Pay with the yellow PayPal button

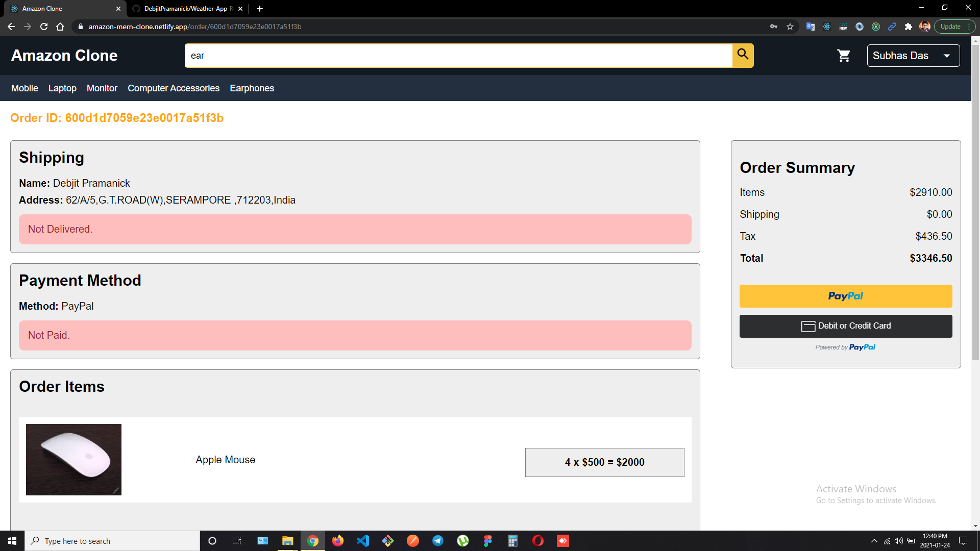(x=845, y=296)
